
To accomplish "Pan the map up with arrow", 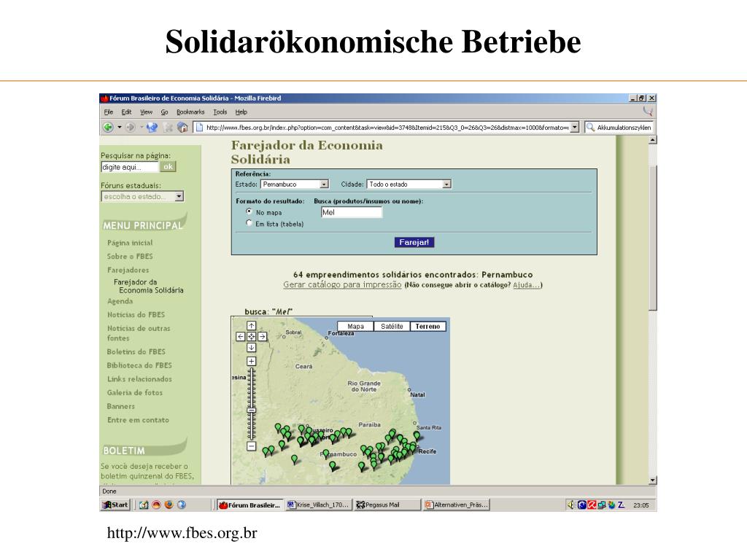I will 252,326.
